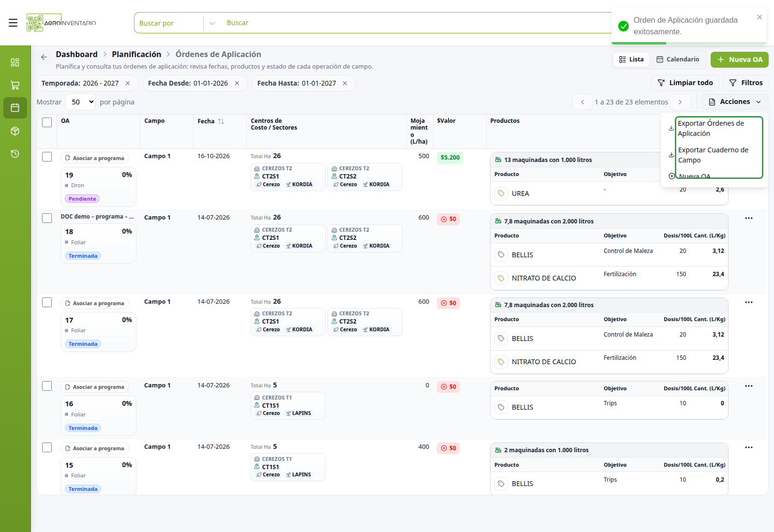
Task: Open the 'Buscar por' dropdown
Action: point(177,23)
